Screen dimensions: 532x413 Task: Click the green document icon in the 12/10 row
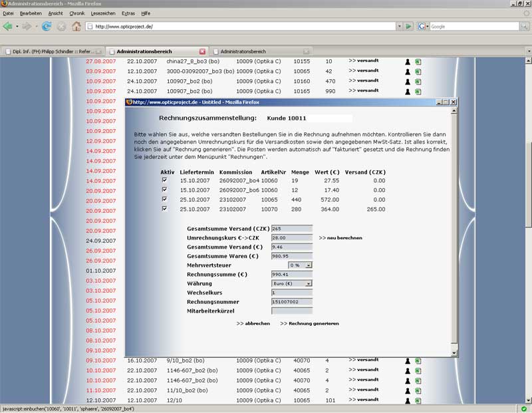(418, 400)
